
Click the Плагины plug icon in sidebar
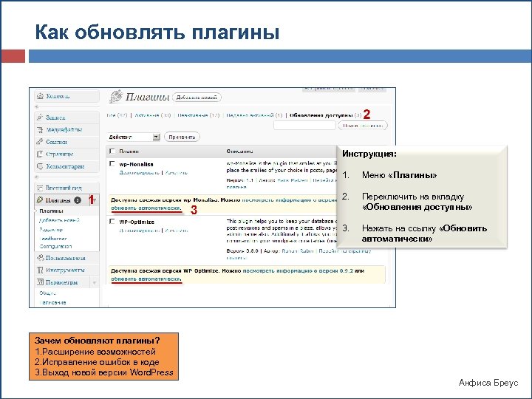pyautogui.click(x=40, y=199)
